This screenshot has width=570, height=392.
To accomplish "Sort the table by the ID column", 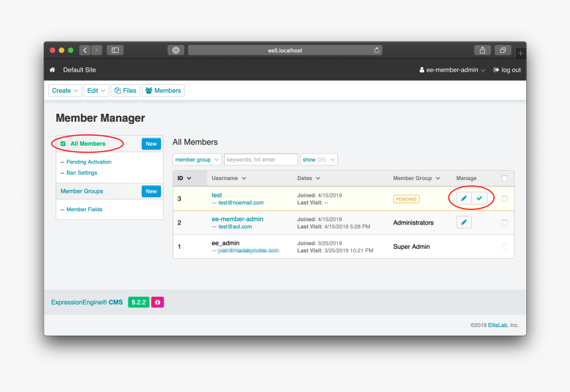I will (x=184, y=178).
